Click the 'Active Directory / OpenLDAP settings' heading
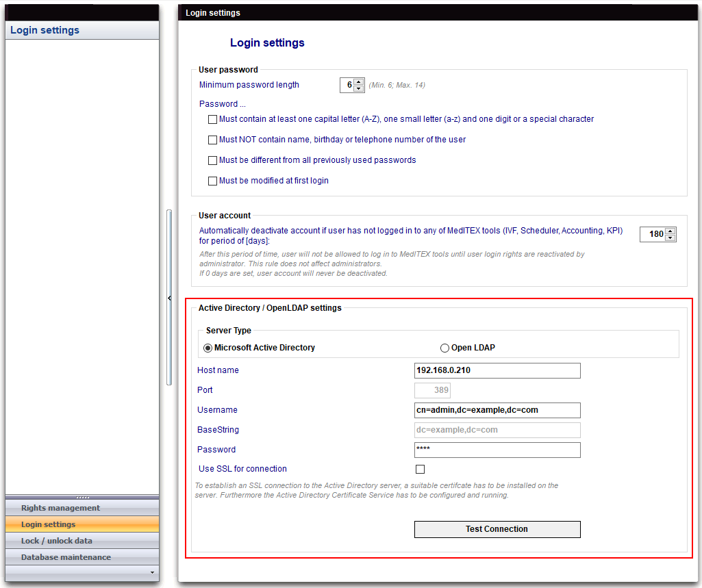The width and height of the screenshot is (702, 588). click(x=270, y=308)
